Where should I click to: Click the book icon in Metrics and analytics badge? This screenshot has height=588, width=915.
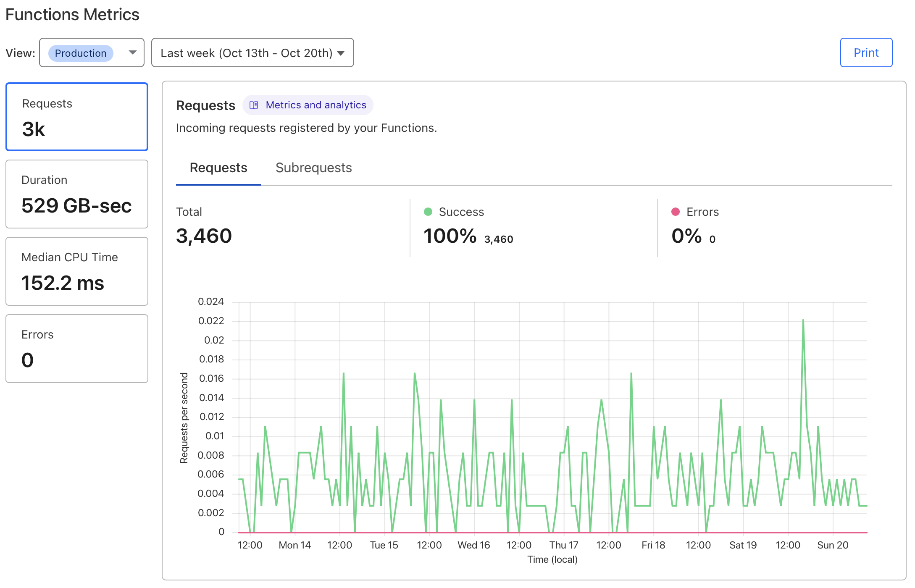coord(254,105)
